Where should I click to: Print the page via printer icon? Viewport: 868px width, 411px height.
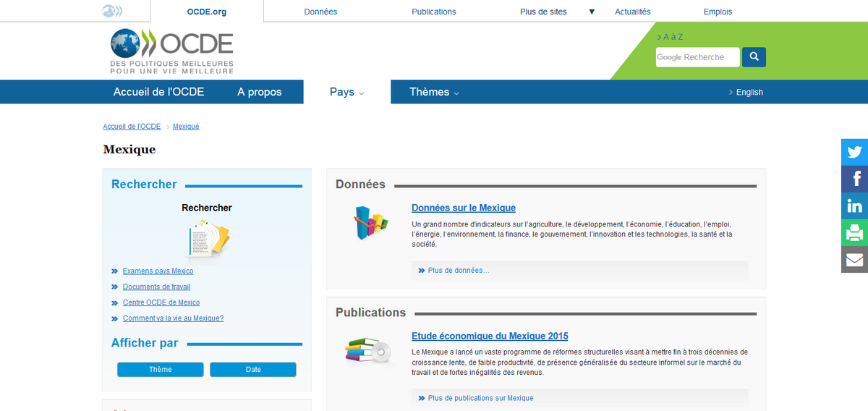pos(854,232)
